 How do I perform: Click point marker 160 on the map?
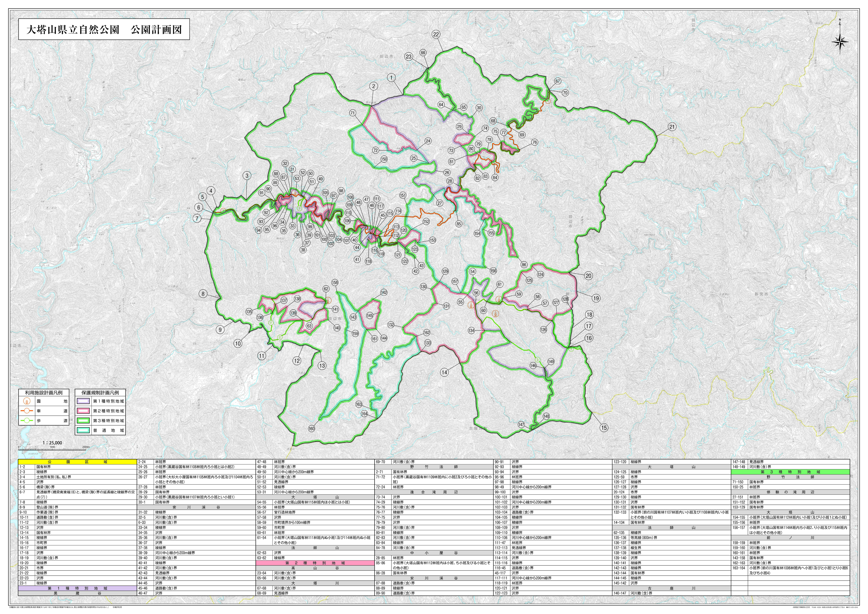tap(311, 429)
